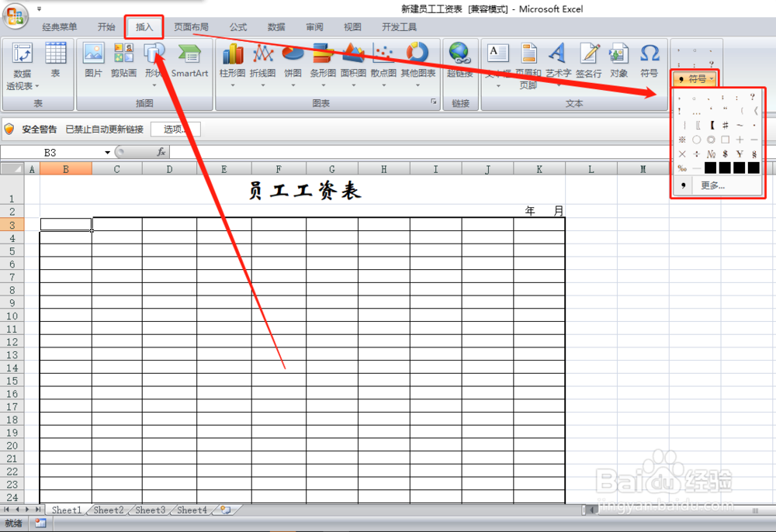776x532 pixels.
Task: Click the macro record status bar icon
Action: [40, 523]
